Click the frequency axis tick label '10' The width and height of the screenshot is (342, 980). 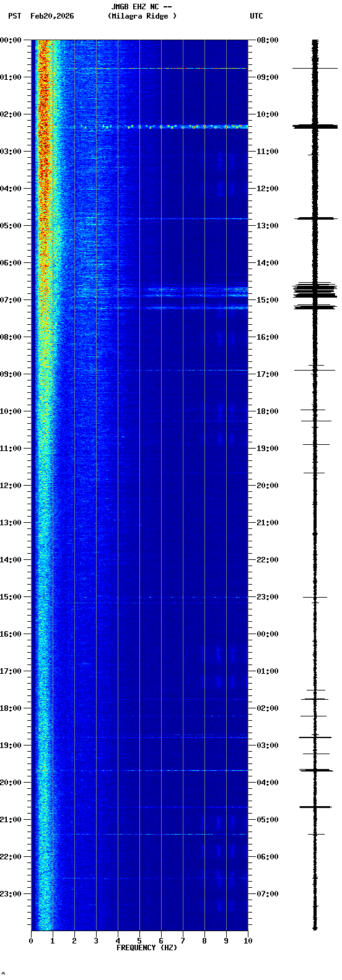[248, 941]
